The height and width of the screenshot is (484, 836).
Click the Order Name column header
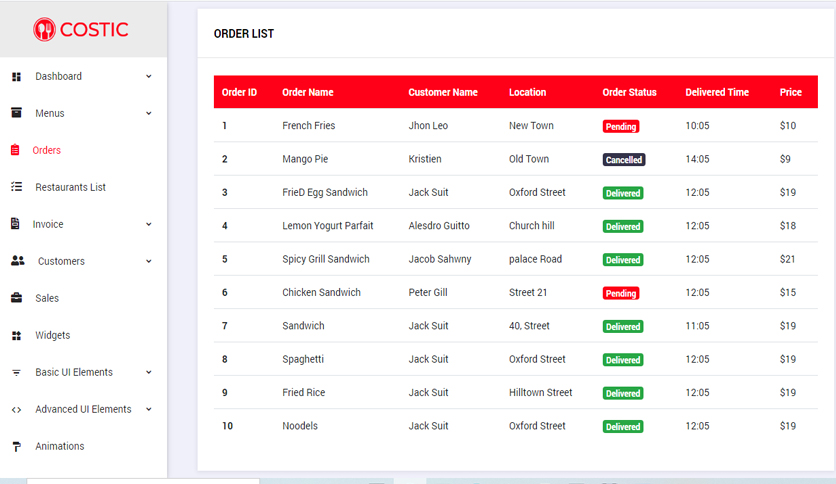308,92
